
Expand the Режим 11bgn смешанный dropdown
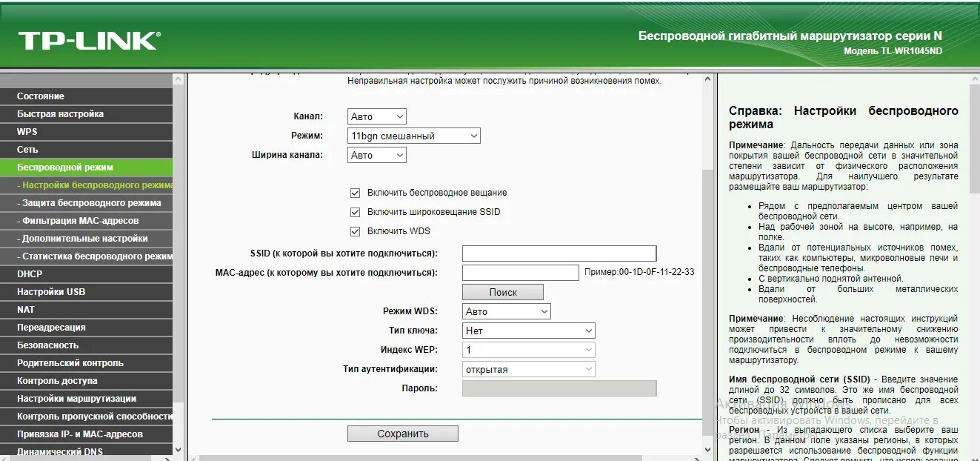pos(414,136)
